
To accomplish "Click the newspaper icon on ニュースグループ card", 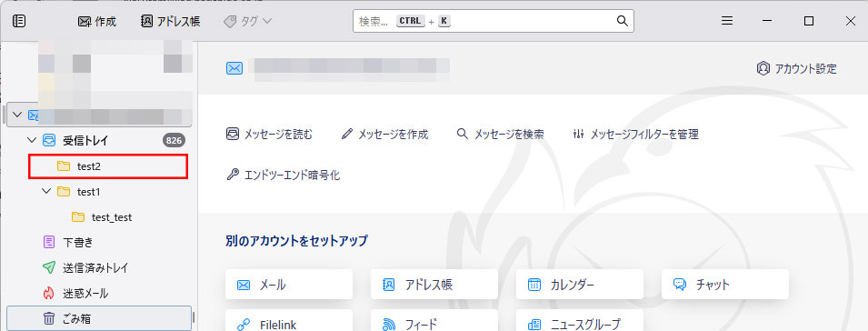I will coord(534,324).
